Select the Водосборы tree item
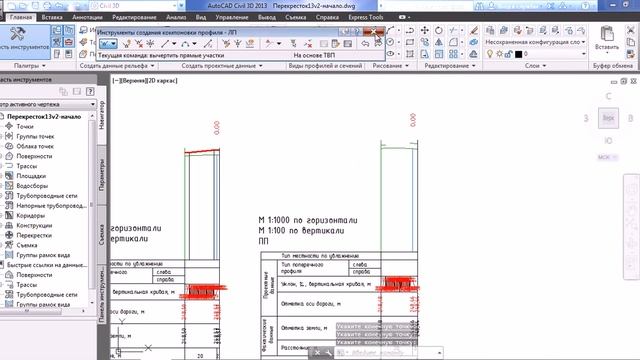640x360 pixels. coord(32,186)
